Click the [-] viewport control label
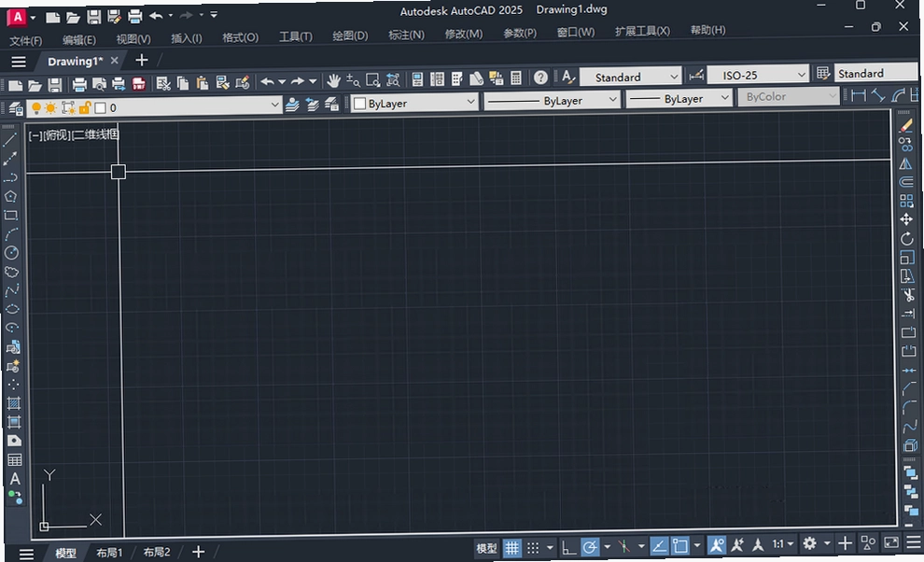The height and width of the screenshot is (562, 924). [35, 135]
